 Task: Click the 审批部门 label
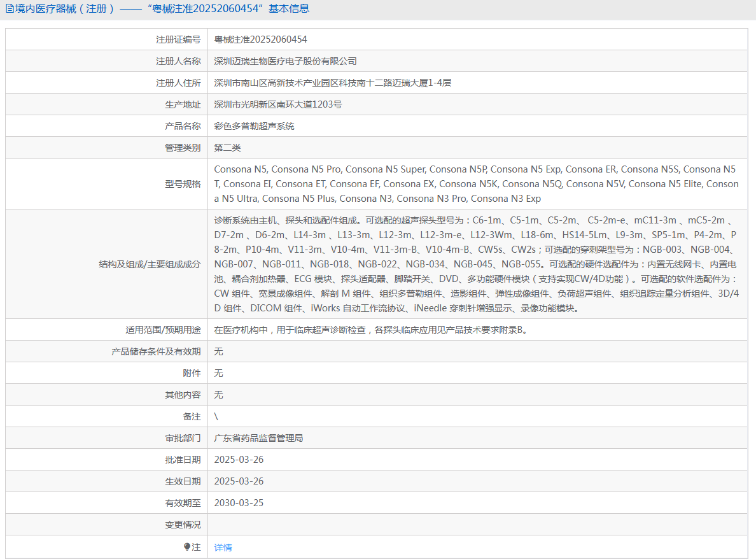tap(182, 439)
